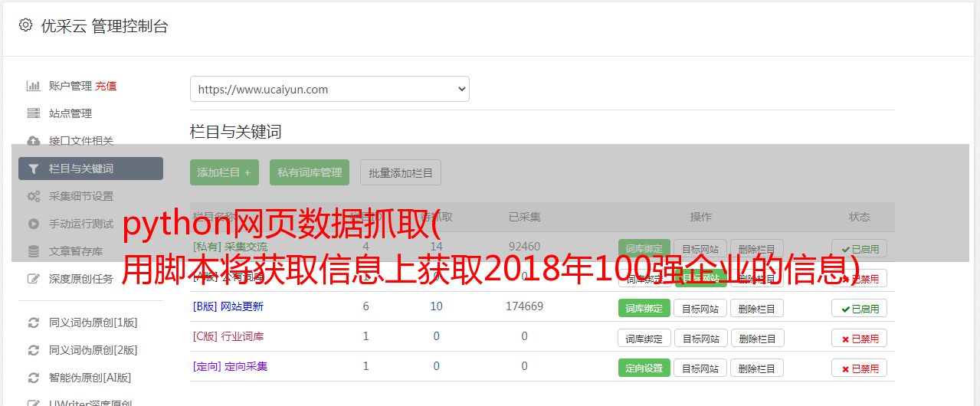980x406 pixels.
Task: Click 词库绑定 in the 行业词库 row
Action: point(644,338)
